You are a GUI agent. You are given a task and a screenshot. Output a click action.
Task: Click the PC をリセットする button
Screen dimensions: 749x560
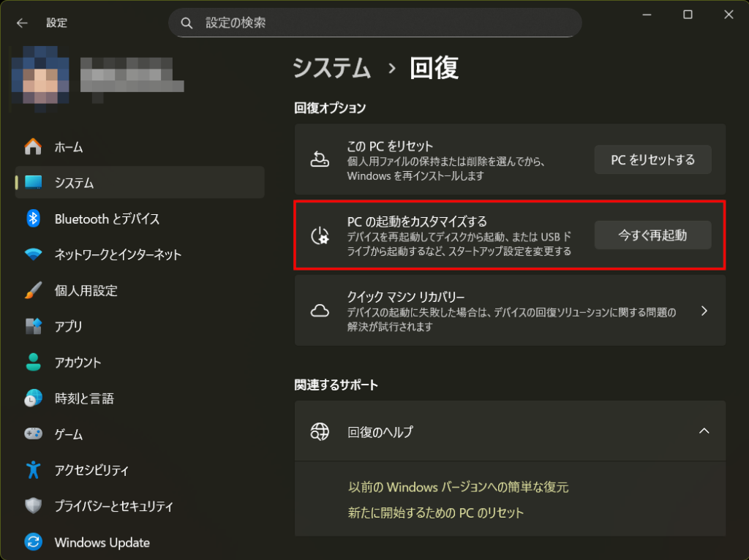click(652, 159)
